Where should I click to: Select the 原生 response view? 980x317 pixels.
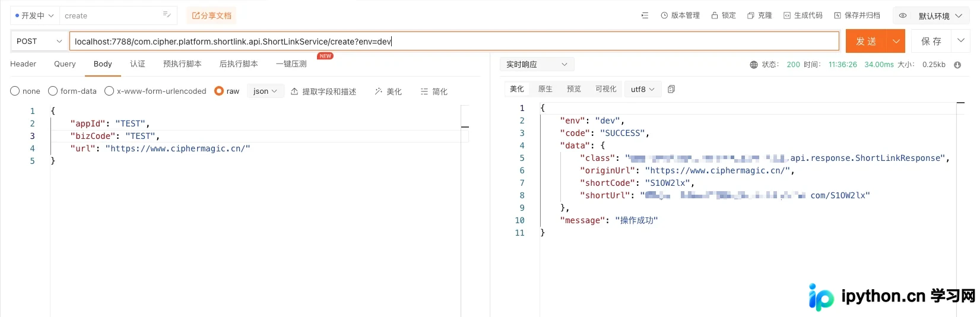pos(545,89)
